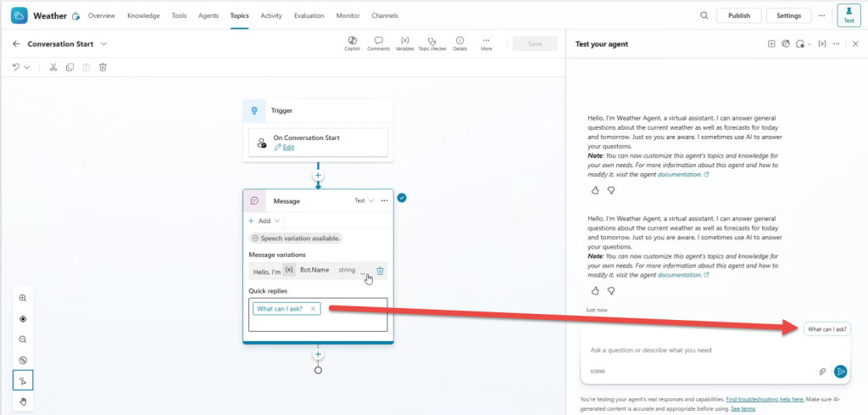Open the top bar ellipsis menu
This screenshot has width=868, height=415.
tap(821, 15)
